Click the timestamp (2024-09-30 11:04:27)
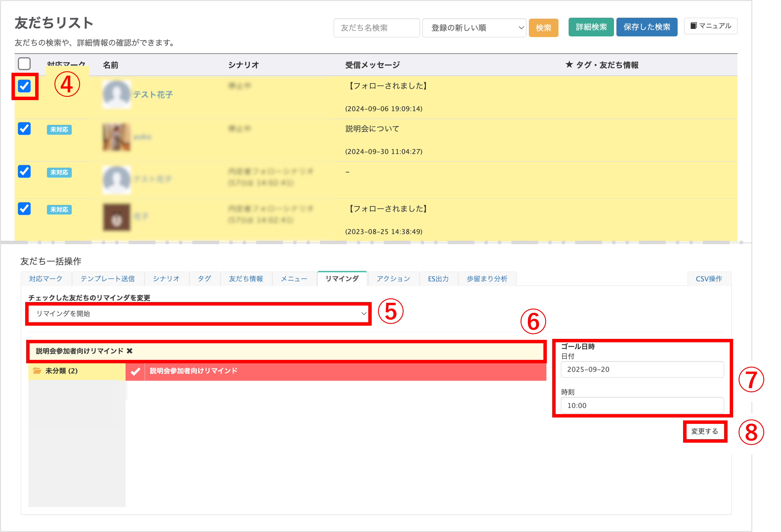 click(x=384, y=152)
